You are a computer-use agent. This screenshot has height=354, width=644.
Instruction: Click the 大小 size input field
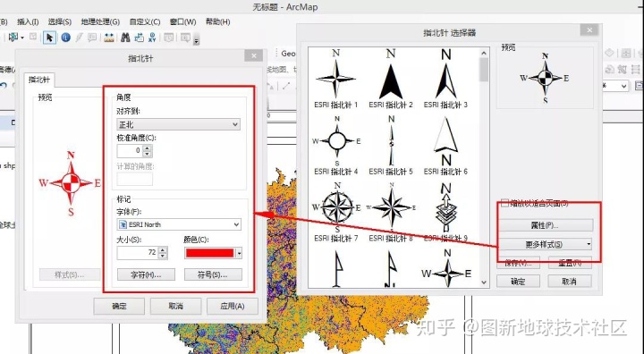137,253
